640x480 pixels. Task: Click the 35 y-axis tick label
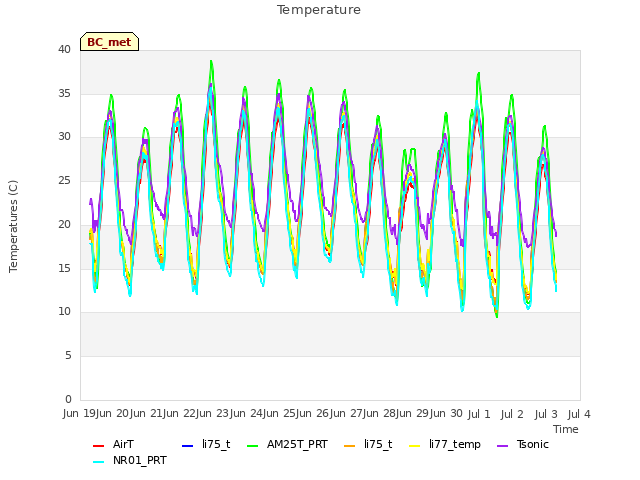[x=64, y=93]
